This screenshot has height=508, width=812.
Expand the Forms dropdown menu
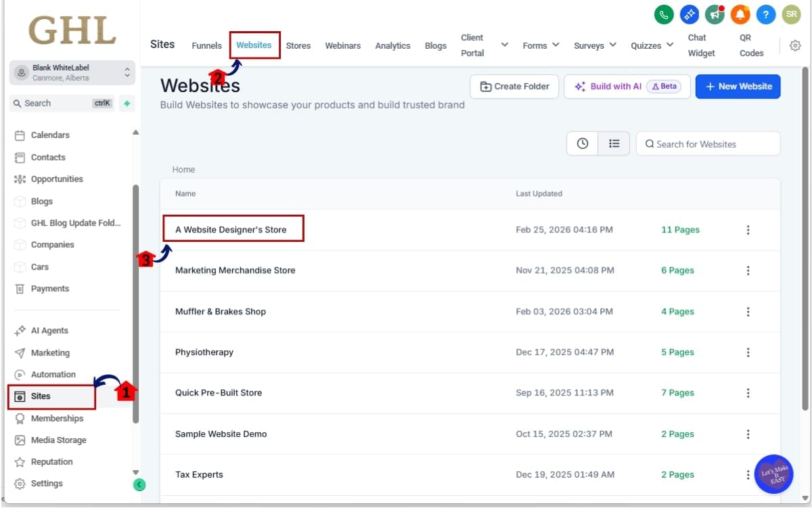[x=541, y=45]
